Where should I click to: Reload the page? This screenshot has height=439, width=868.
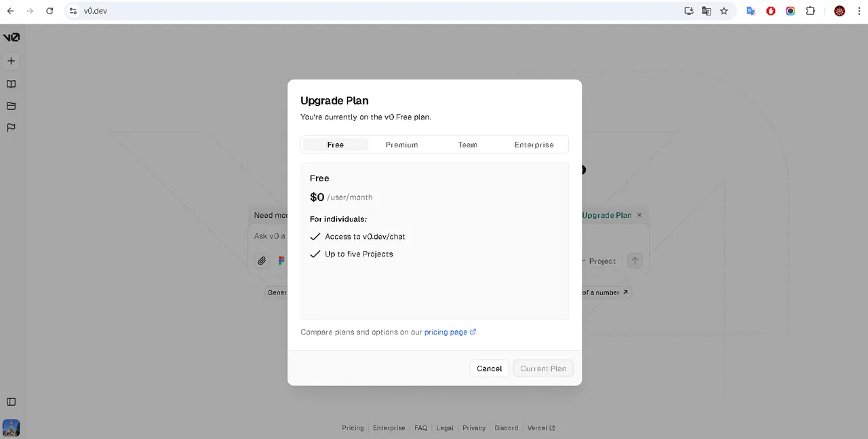pyautogui.click(x=50, y=11)
